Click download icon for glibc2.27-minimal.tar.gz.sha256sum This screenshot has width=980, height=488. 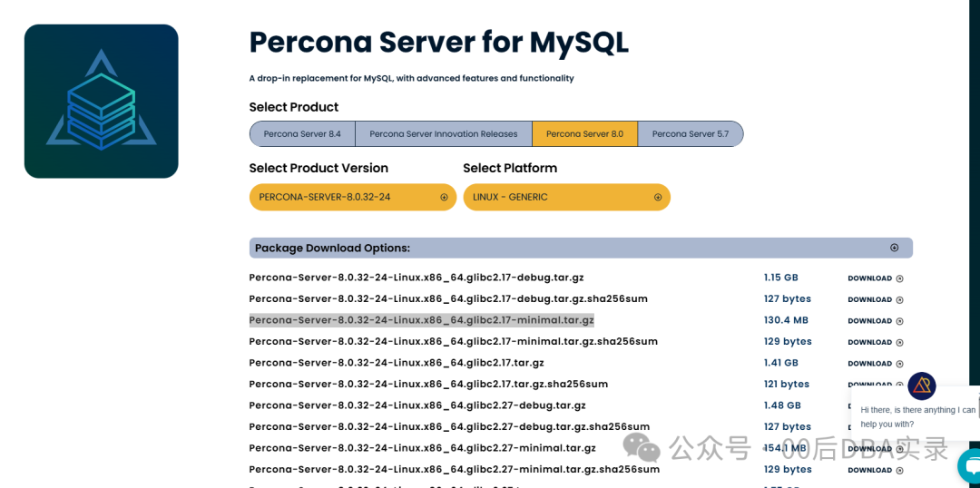click(x=899, y=470)
